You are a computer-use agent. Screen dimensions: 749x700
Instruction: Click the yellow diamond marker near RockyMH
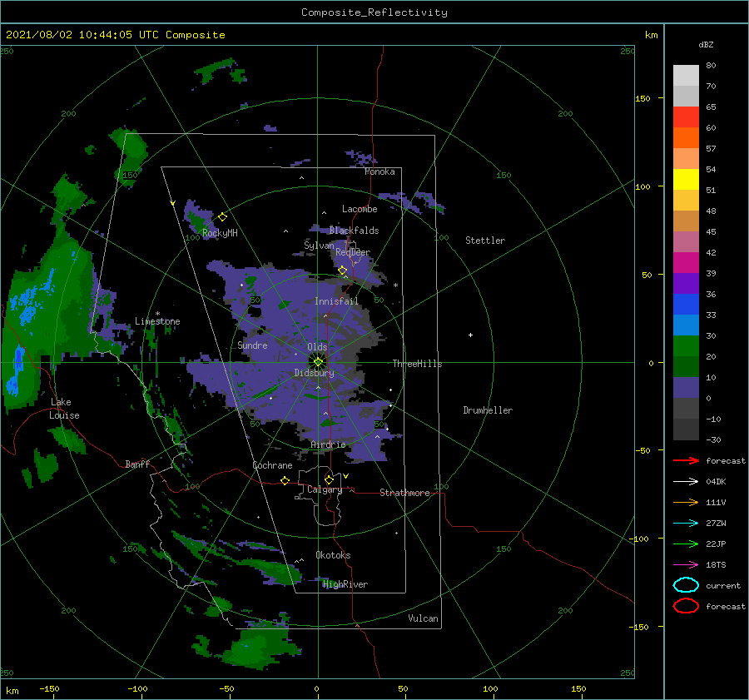point(222,217)
